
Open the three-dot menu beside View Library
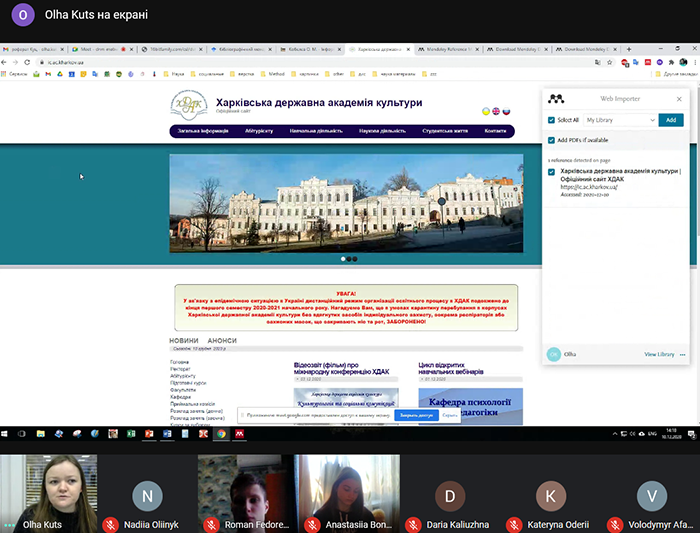[x=682, y=354]
